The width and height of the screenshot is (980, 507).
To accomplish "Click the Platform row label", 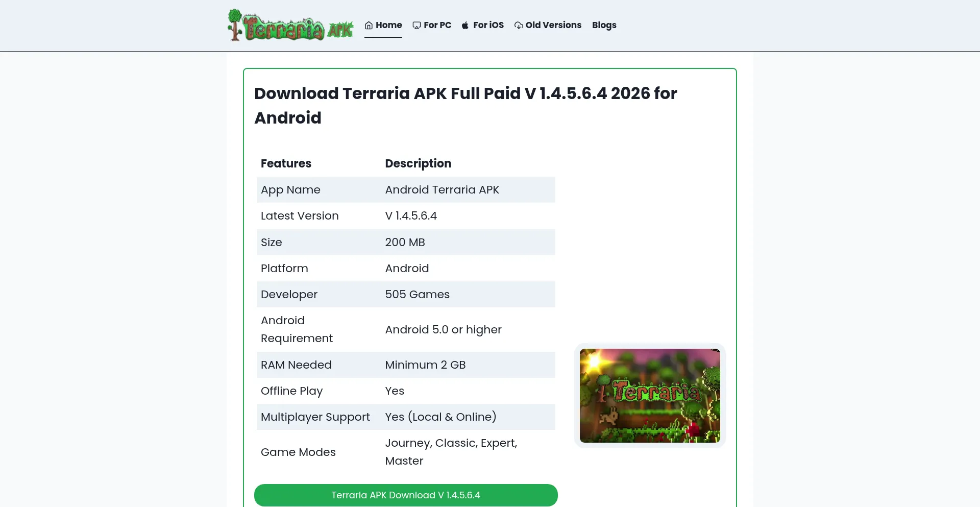I will tap(284, 269).
